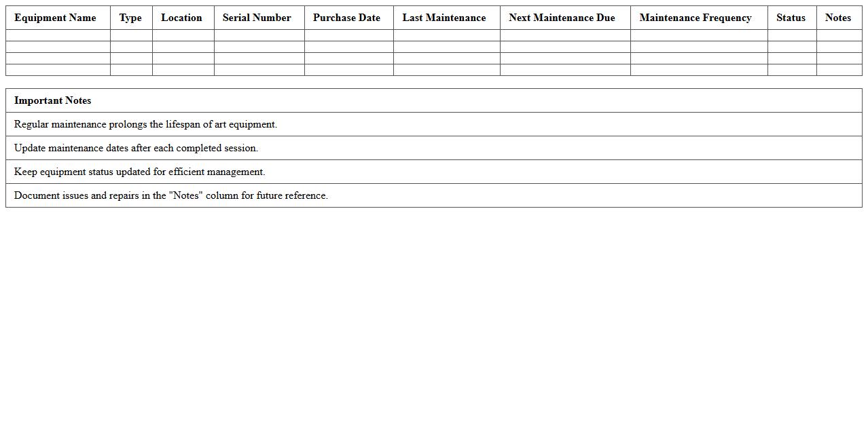
Task: Select the note about documenting issues and repairs
Action: [170, 195]
